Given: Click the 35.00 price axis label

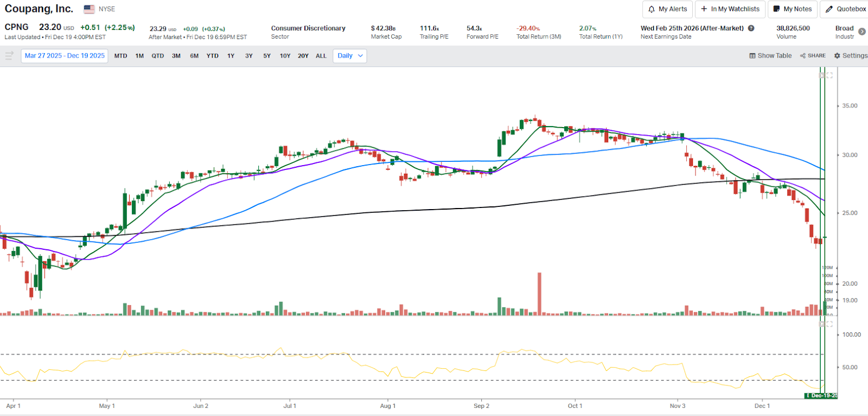Looking at the screenshot, I should [x=850, y=106].
